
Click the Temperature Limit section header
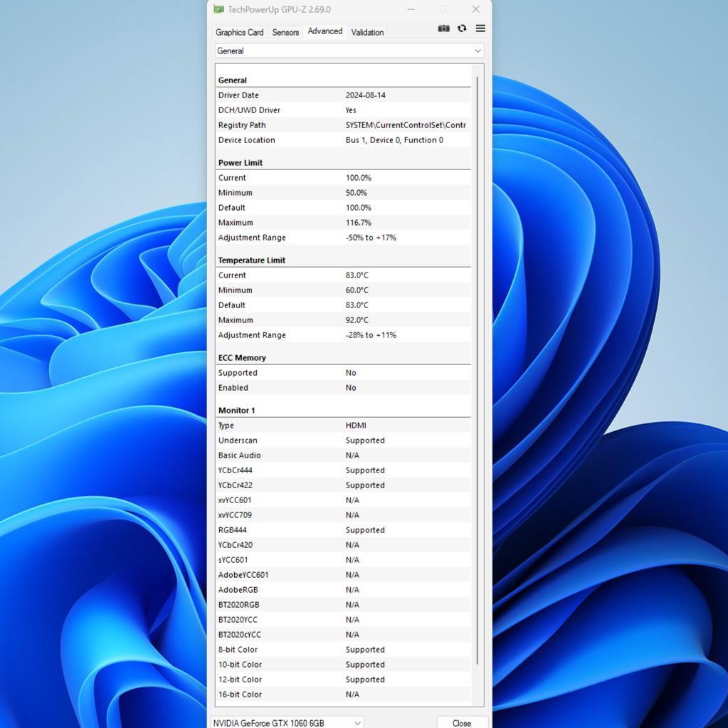click(x=252, y=260)
